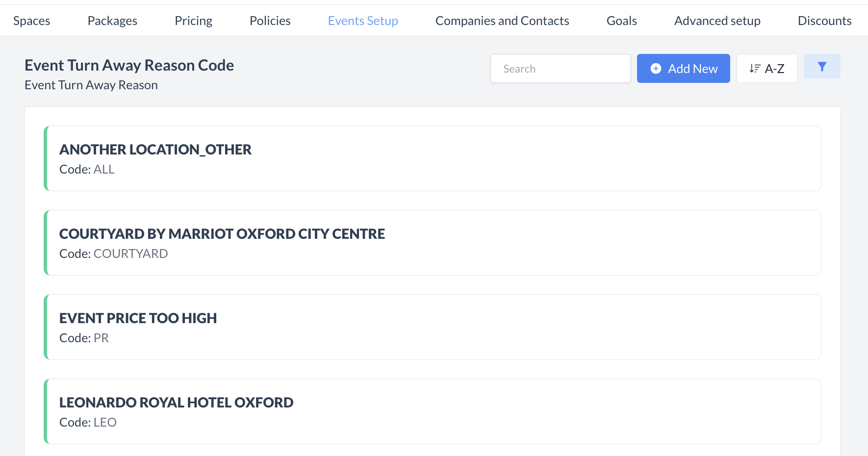
Task: Click the Add New button
Action: tap(683, 69)
